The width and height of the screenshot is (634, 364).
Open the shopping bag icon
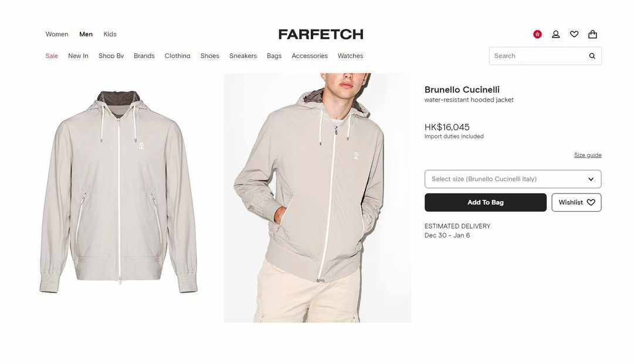coord(593,35)
